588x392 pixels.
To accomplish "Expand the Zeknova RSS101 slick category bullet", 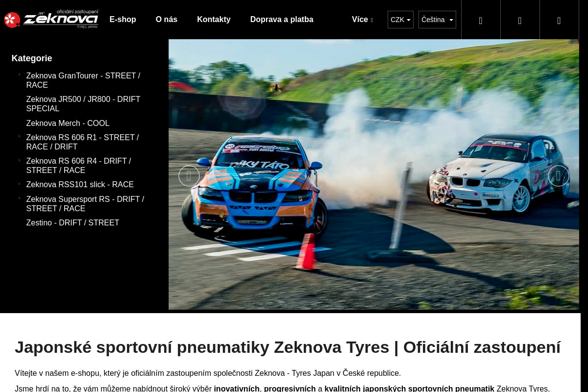I will pyautogui.click(x=19, y=184).
